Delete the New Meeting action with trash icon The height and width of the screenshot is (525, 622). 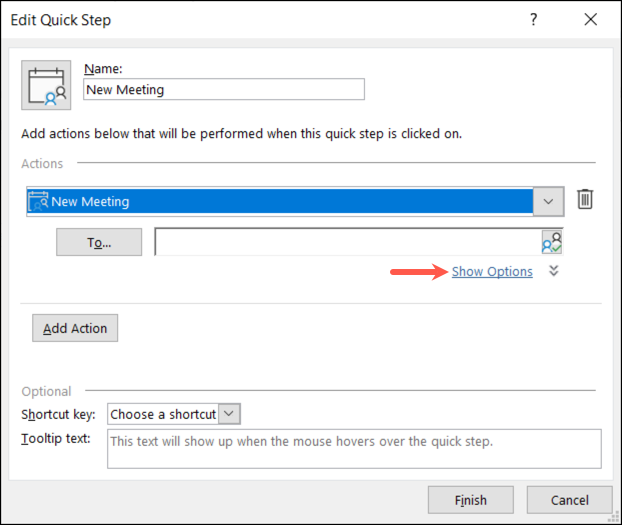coord(585,200)
